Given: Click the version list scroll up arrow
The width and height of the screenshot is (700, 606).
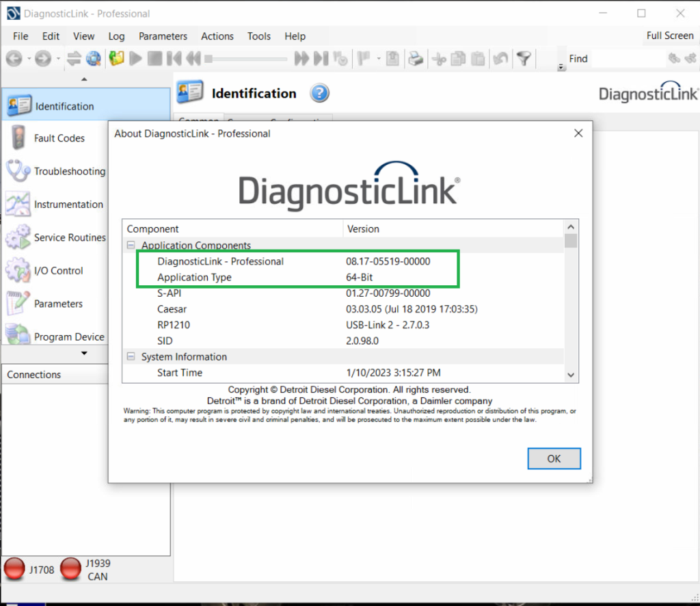Looking at the screenshot, I should pos(571,227).
